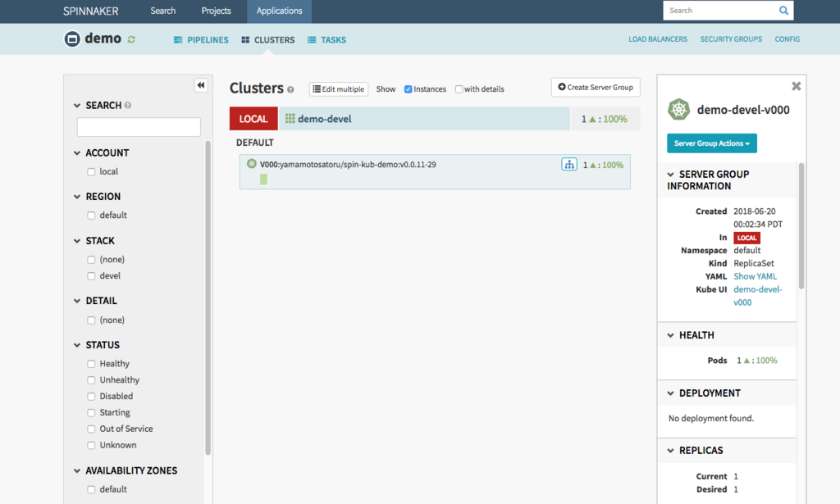Open application CONFIG
The width and height of the screenshot is (840, 504).
pos(787,39)
